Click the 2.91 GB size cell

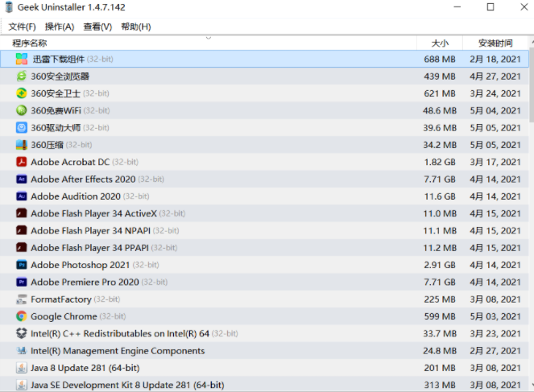coord(440,265)
